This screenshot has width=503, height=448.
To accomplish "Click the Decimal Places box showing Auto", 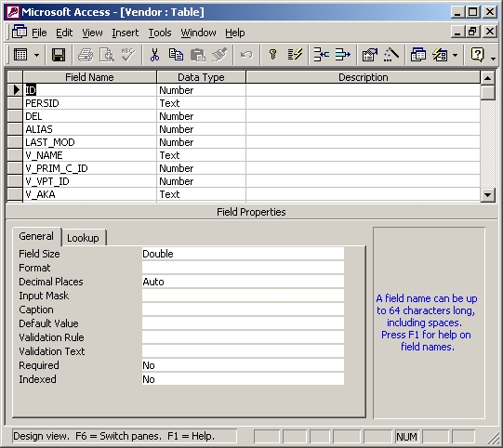I will [243, 282].
